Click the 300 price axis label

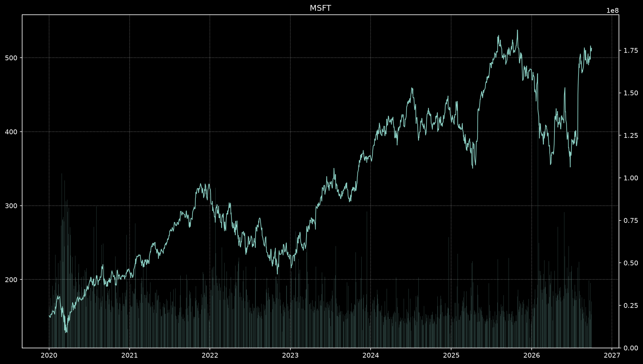click(x=12, y=206)
